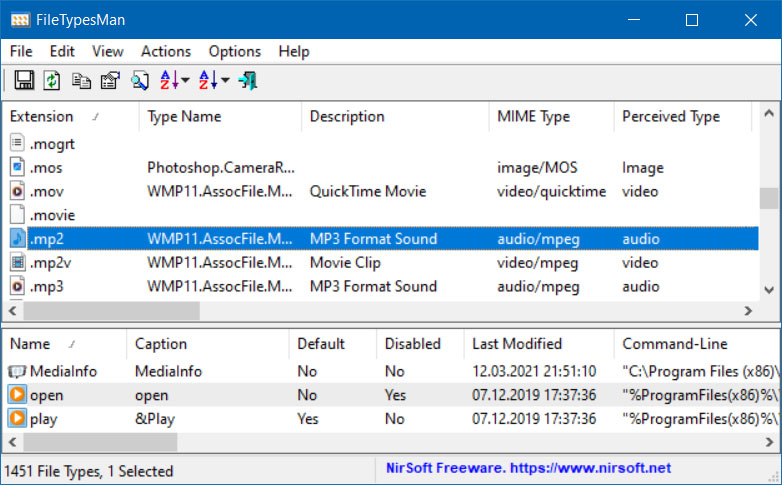This screenshot has height=485, width=782.
Task: Open the second A-Z sort dropdown arrow
Action: coord(225,80)
